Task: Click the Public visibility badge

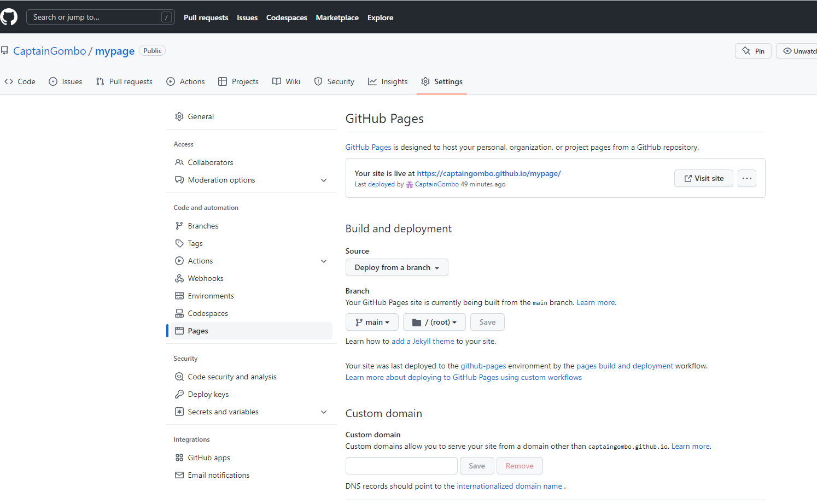Action: pyautogui.click(x=153, y=51)
